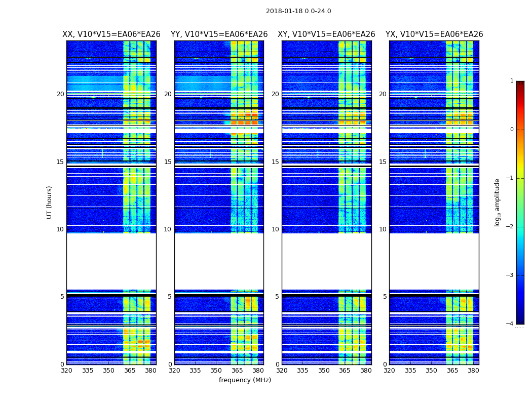Image resolution: width=532 pixels, height=405 pixels.
Task: Click the YX, V10*V15=EA06*EA26 panel title
Action: [434, 34]
